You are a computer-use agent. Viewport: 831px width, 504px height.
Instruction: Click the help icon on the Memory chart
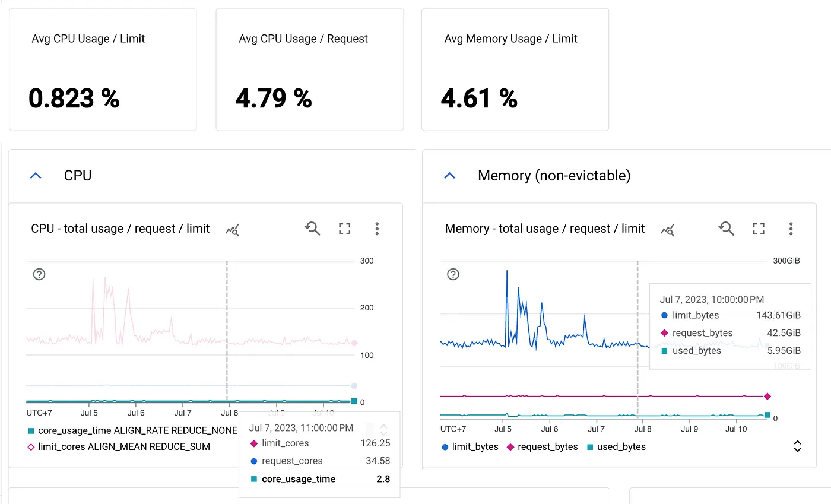point(453,274)
